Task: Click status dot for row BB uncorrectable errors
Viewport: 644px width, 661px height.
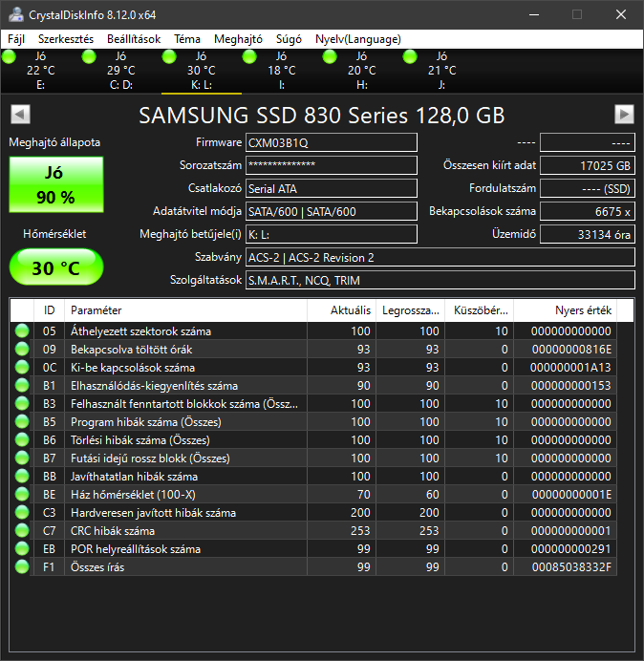Action: click(x=22, y=476)
